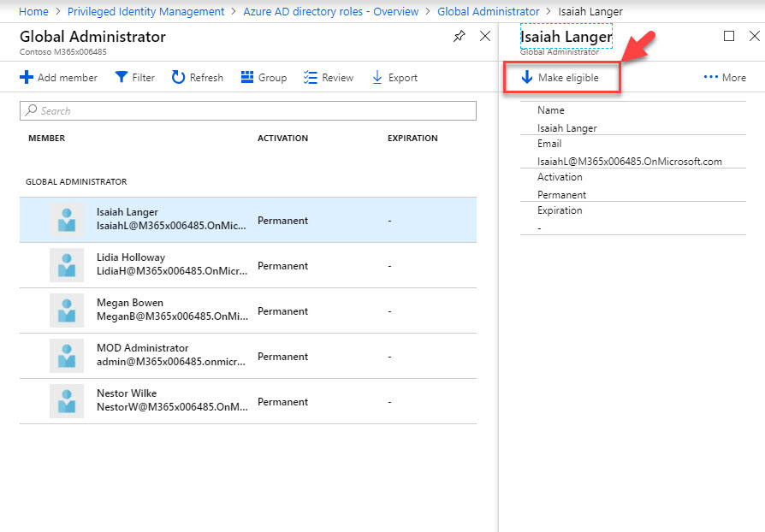Open the Review checklist option
The width and height of the screenshot is (765, 532).
coord(328,78)
